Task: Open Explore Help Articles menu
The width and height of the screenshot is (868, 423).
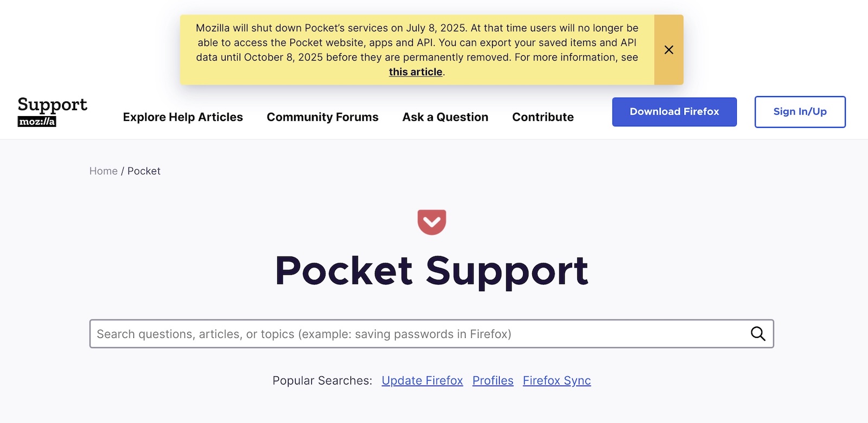Action: 183,117
